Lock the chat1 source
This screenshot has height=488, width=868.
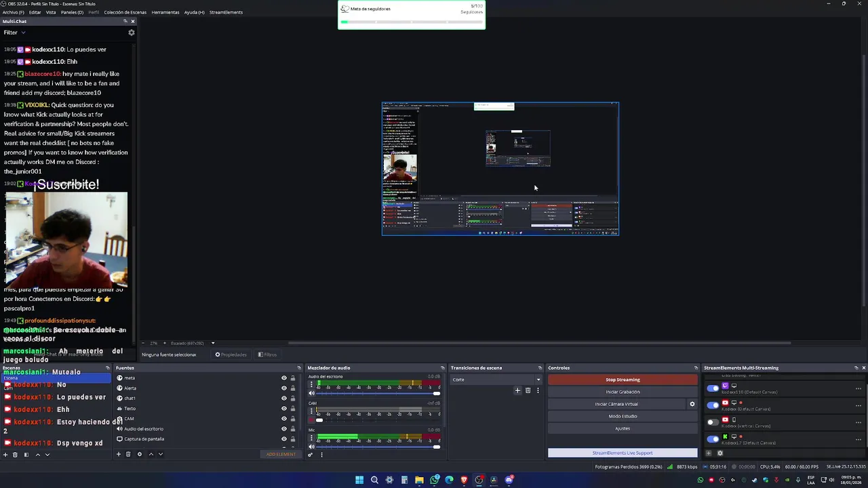[293, 399]
